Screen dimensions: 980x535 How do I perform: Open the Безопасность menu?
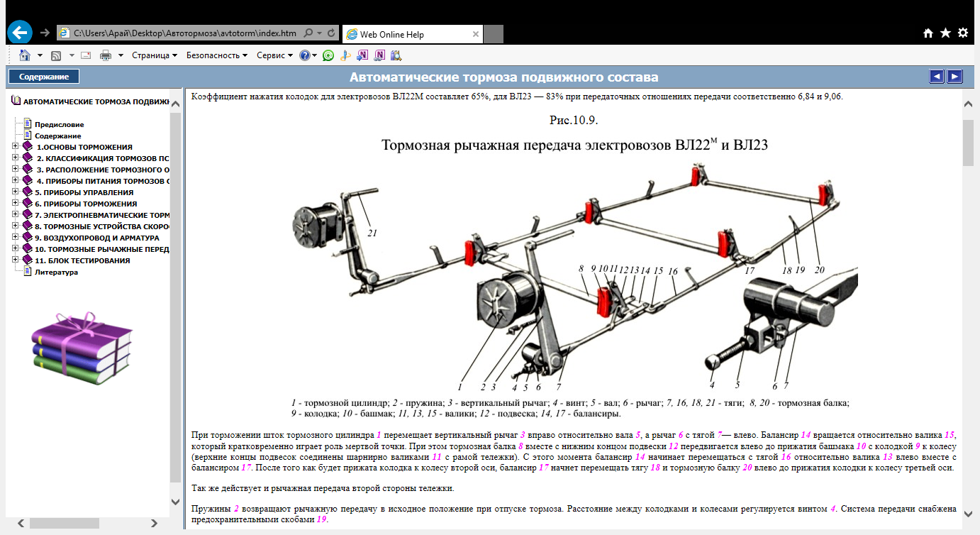tap(216, 55)
